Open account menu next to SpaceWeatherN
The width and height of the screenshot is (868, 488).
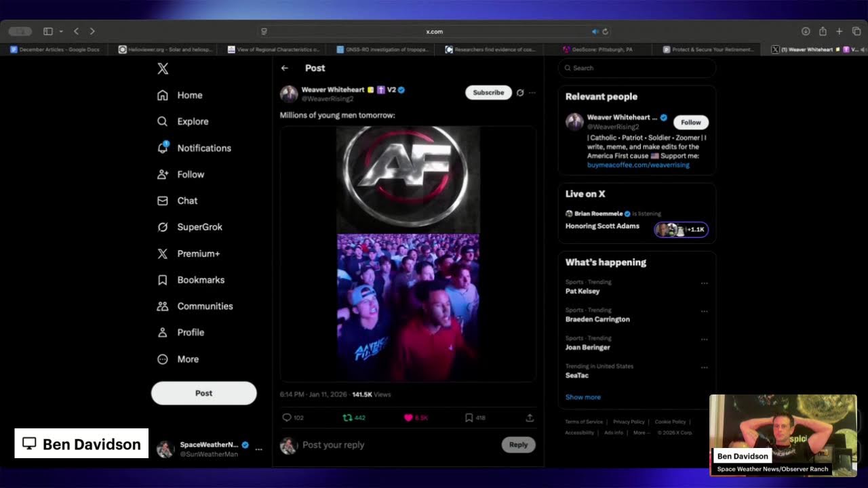[258, 449]
